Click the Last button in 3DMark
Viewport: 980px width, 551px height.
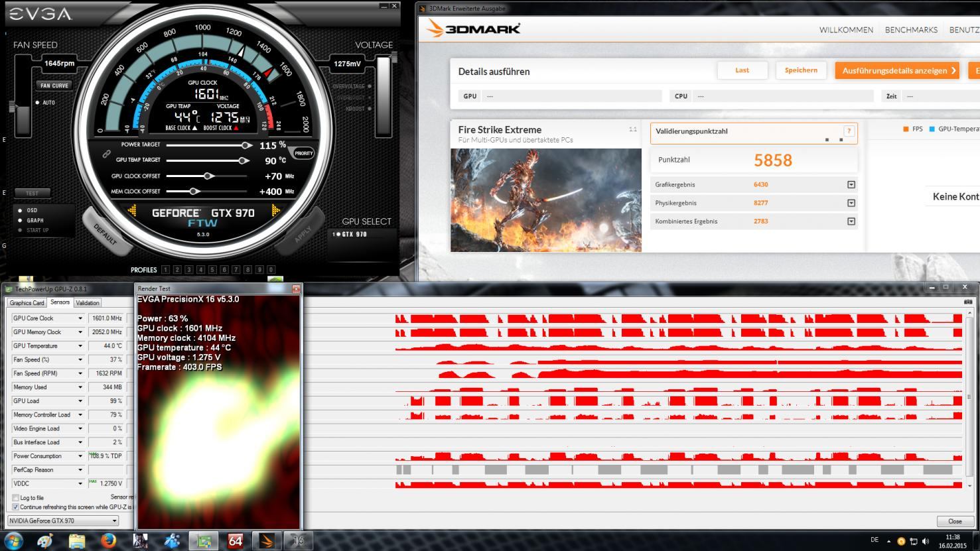tap(742, 70)
